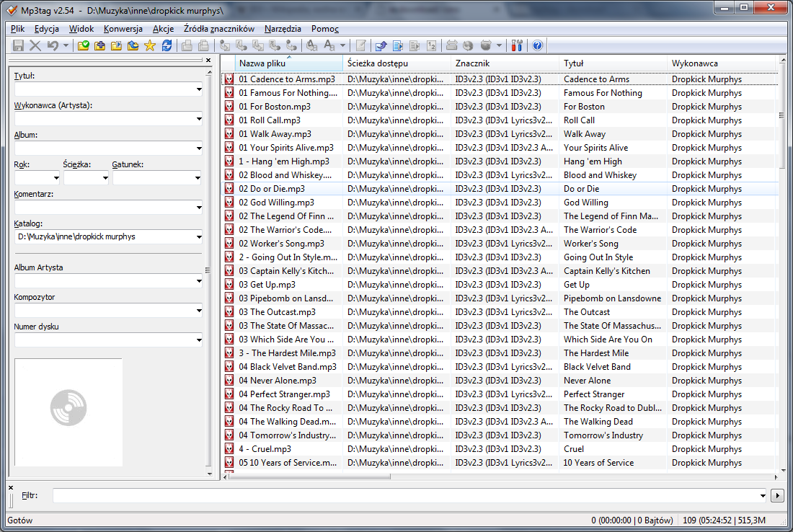
Task: Open extended tags via the pencil page icon
Action: click(360, 45)
